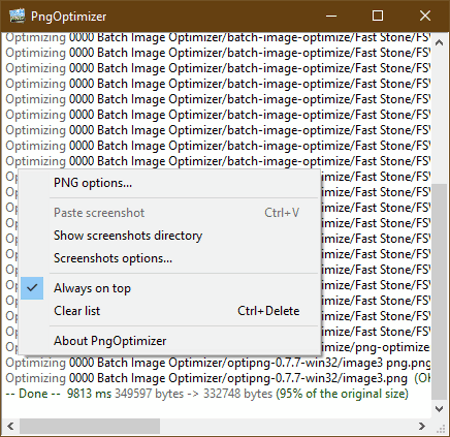Click the window resize grip corner
This screenshot has width=450, height=437.
(x=440, y=428)
